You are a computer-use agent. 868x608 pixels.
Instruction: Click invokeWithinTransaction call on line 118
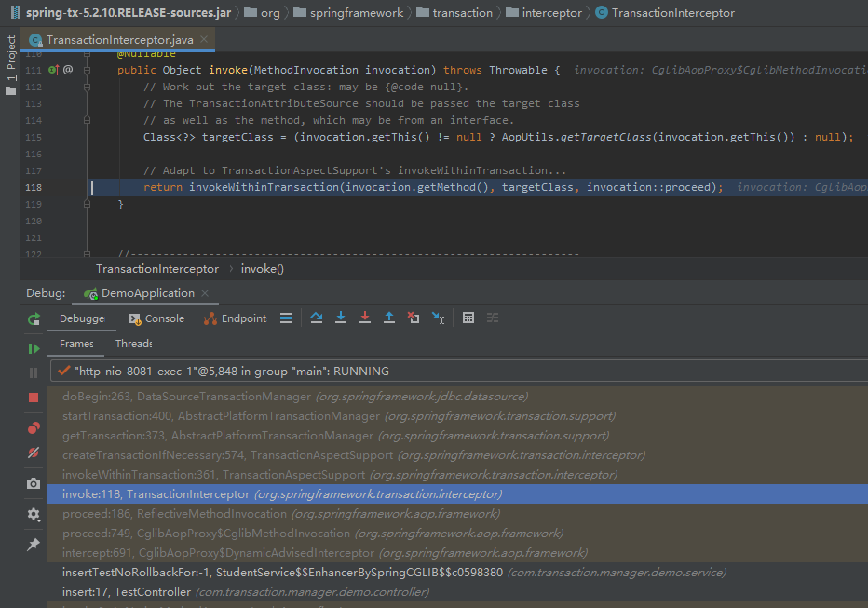click(x=264, y=187)
